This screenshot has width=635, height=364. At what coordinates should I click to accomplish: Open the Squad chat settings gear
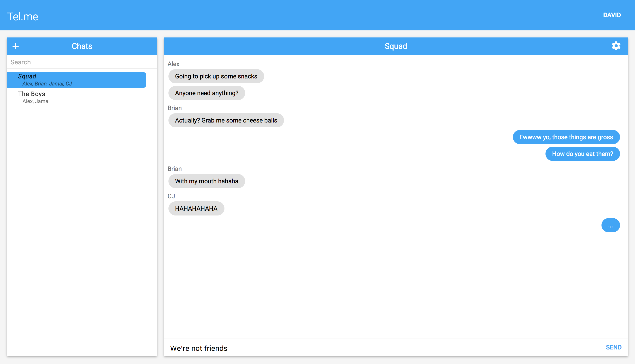(x=616, y=46)
